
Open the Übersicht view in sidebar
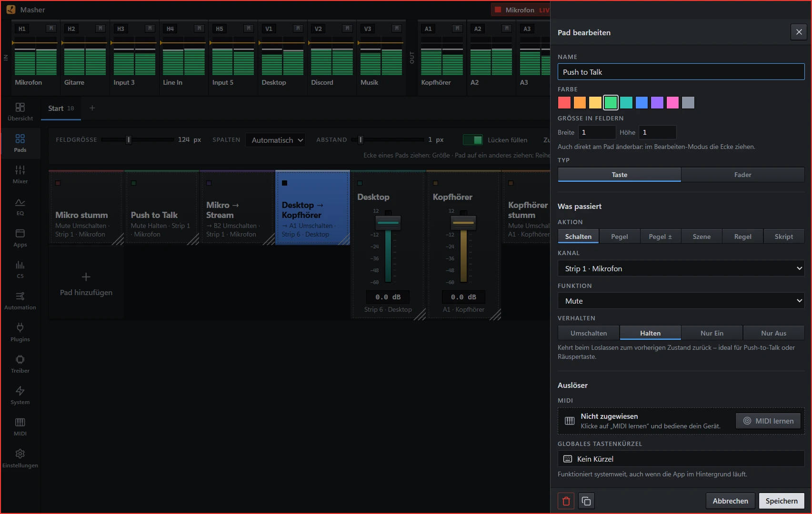(20, 112)
